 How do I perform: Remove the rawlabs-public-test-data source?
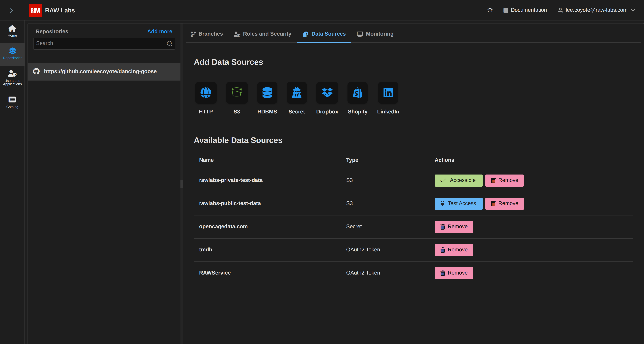tap(504, 204)
